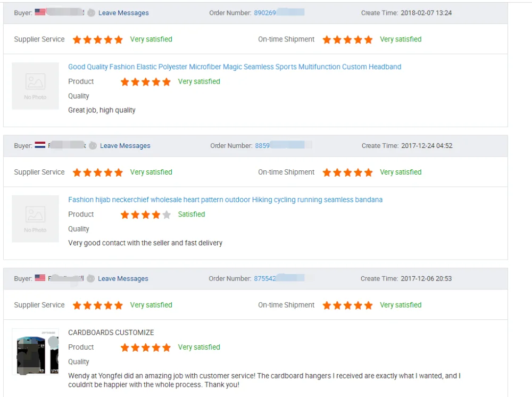The height and width of the screenshot is (397, 532).
Task: Click the message bubble icon on order 890269
Action: [x=92, y=13]
